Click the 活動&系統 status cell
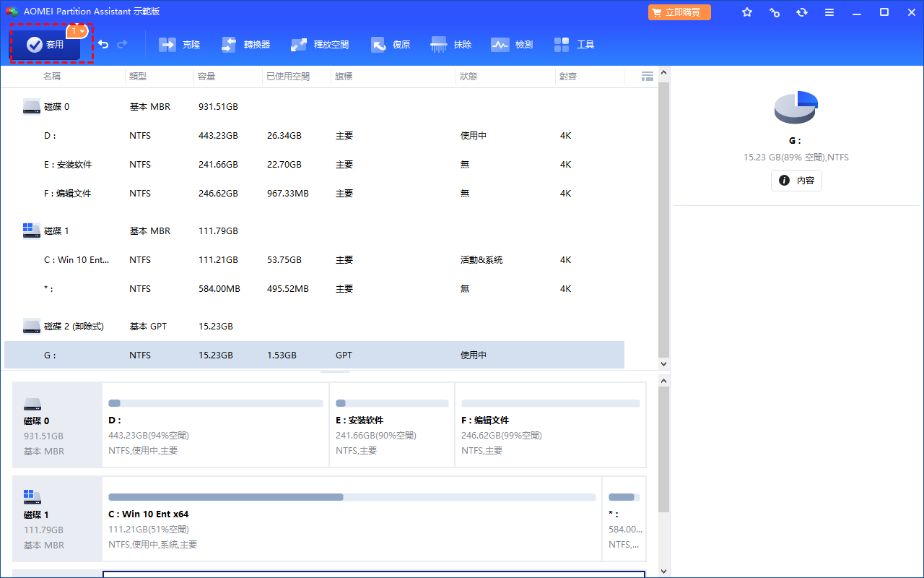The height and width of the screenshot is (578, 924). click(x=481, y=260)
